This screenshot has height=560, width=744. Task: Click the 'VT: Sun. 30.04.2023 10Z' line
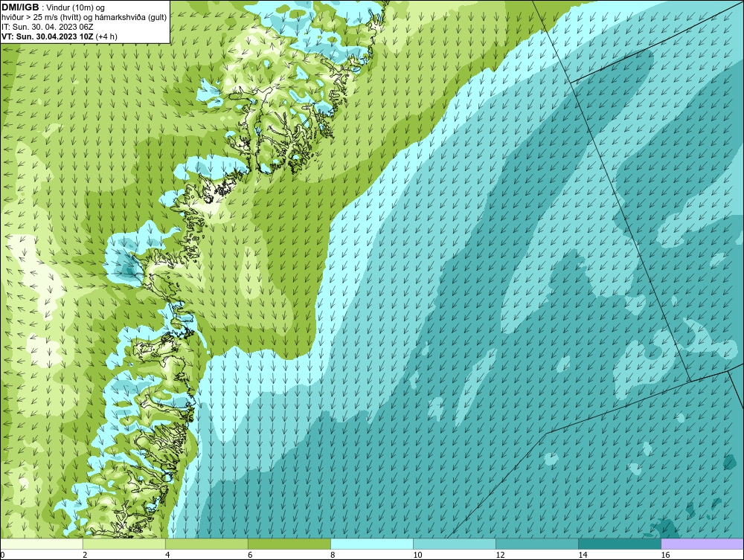click(x=48, y=36)
